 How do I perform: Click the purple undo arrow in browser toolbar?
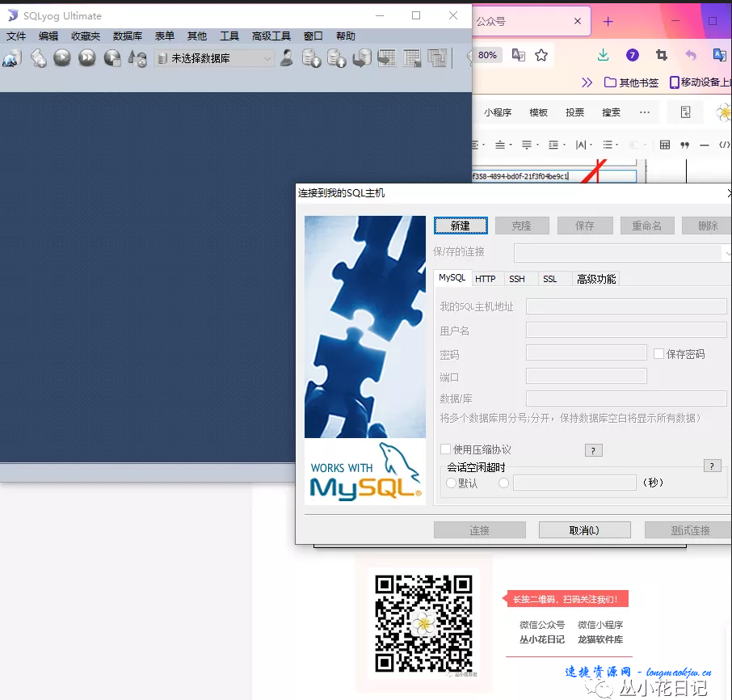click(691, 55)
